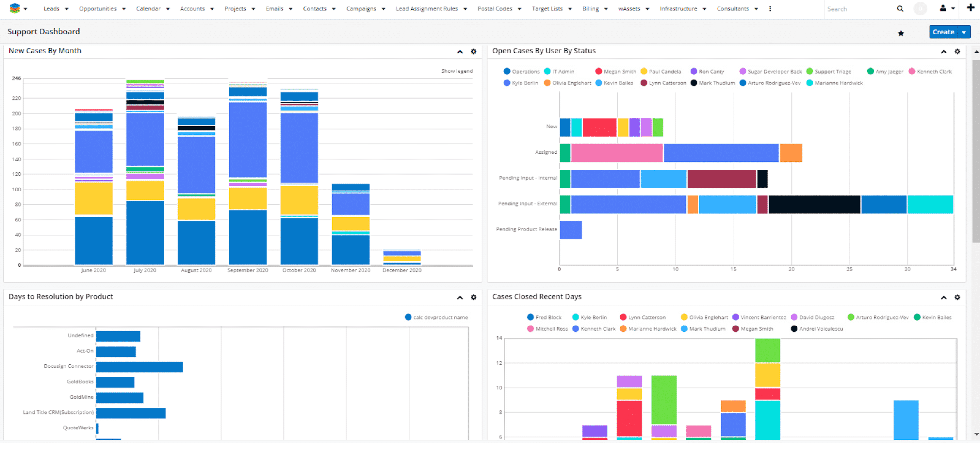Image resolution: width=980 pixels, height=463 pixels.
Task: Click black Mark Thudium Pending Input External segment
Action: coord(814,204)
